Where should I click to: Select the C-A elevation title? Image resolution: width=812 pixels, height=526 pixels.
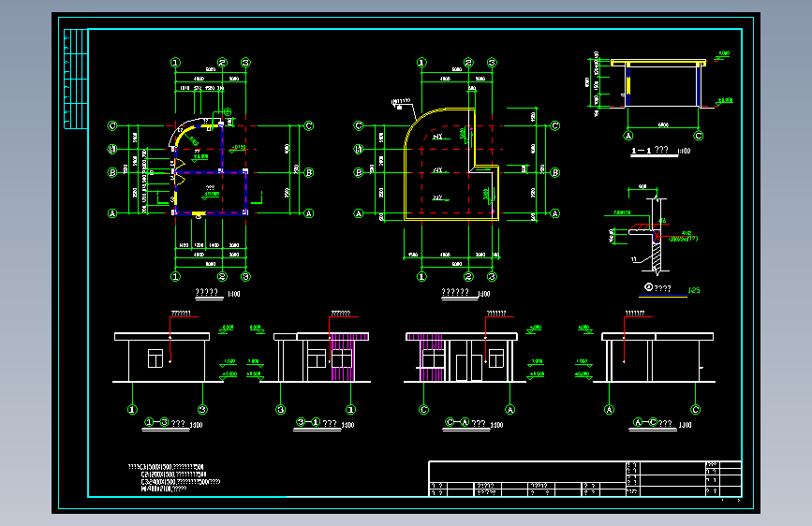[x=465, y=423]
